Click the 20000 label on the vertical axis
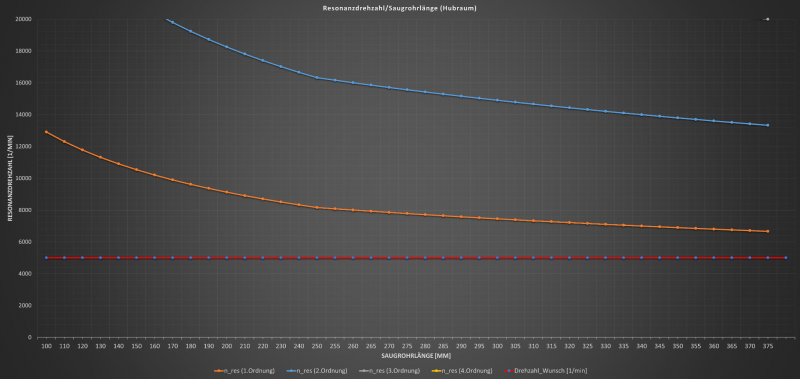Screen dimensions: 800x379 click(24, 19)
